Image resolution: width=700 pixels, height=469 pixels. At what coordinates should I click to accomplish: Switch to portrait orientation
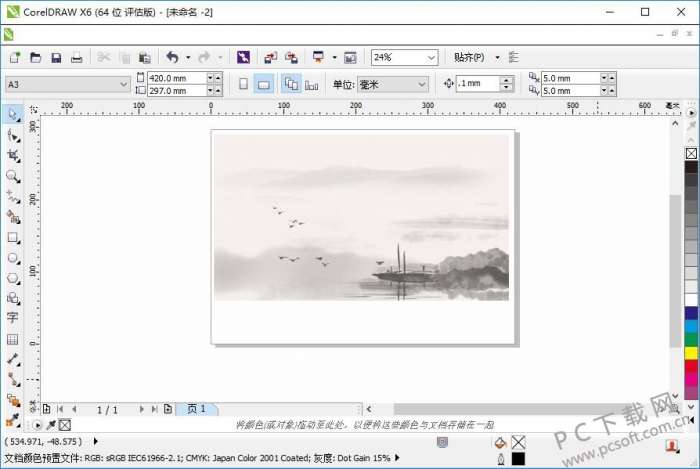243,84
